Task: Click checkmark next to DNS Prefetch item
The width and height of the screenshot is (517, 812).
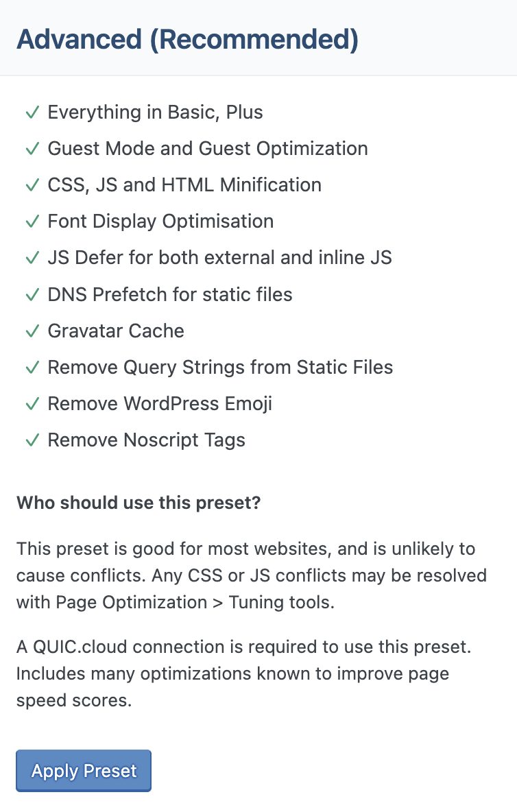Action: tap(32, 295)
